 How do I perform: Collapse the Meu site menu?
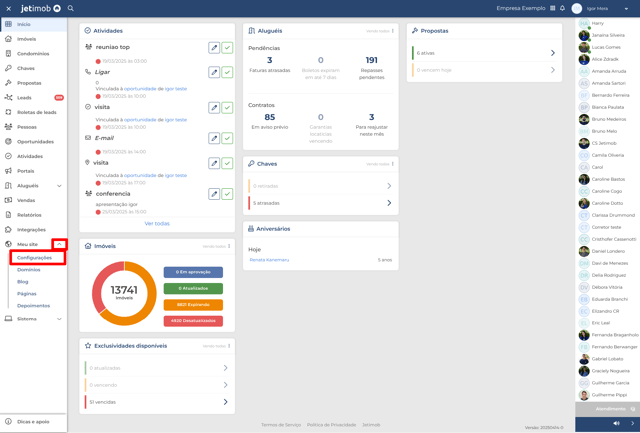[x=59, y=244]
